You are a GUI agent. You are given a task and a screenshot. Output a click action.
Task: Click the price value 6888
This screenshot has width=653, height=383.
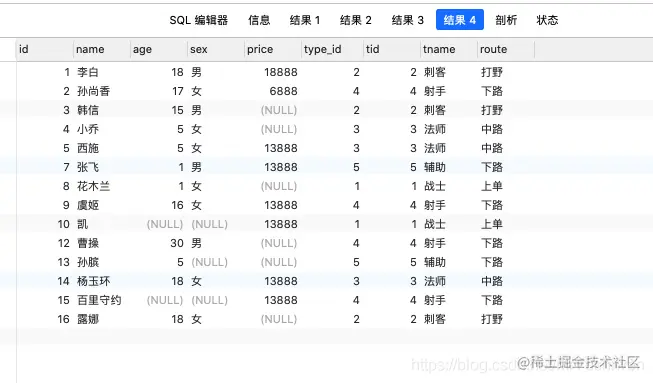tap(283, 91)
